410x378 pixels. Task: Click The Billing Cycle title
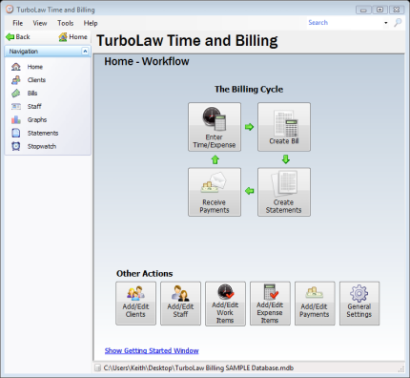tap(249, 89)
